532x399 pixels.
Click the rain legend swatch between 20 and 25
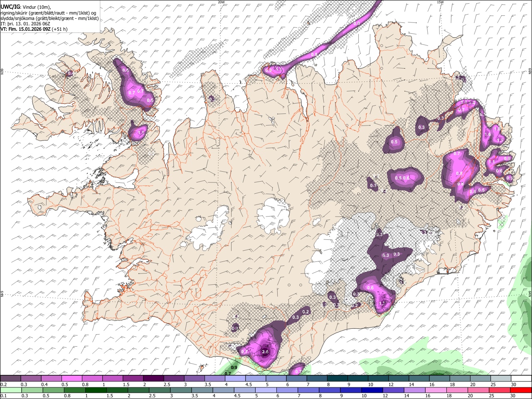coord(478,390)
